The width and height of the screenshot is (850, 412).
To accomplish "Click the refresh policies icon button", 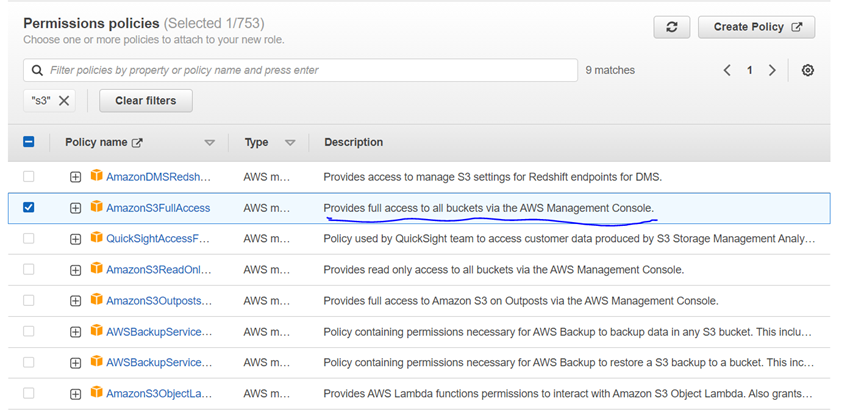I will pyautogui.click(x=671, y=28).
